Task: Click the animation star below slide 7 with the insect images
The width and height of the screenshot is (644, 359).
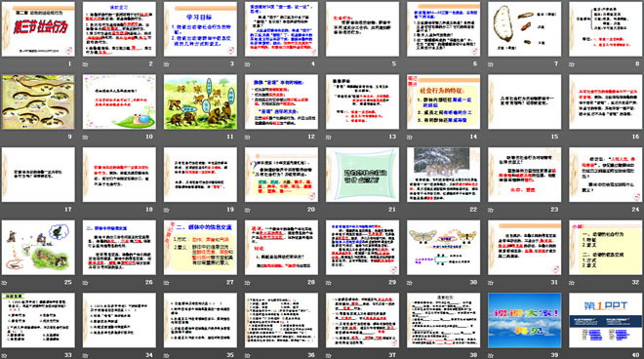Action: click(x=491, y=64)
